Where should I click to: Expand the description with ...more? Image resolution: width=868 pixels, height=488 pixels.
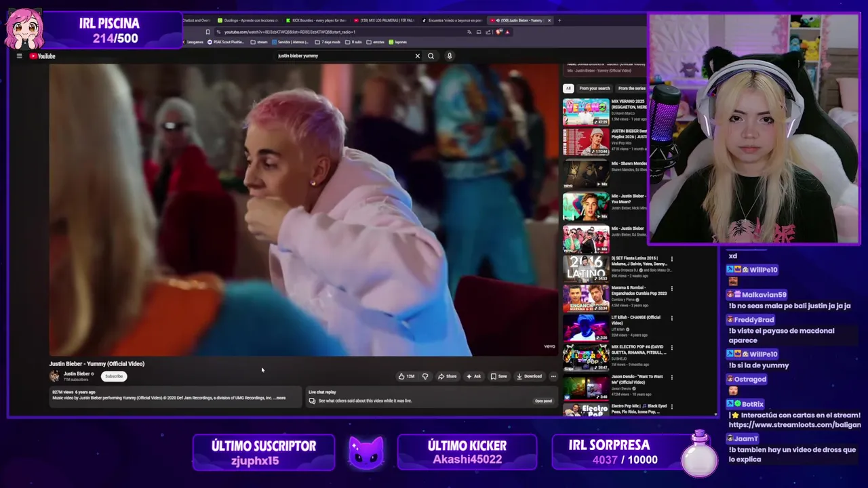pos(280,398)
